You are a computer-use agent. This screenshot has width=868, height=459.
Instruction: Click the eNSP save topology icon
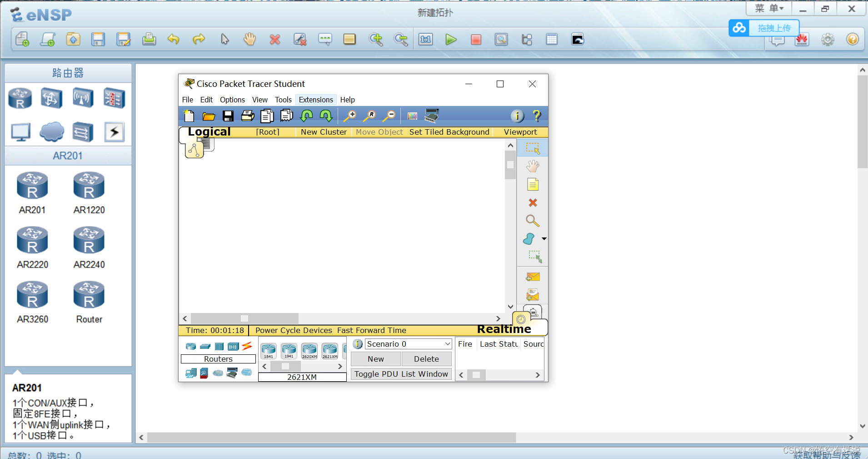click(98, 40)
